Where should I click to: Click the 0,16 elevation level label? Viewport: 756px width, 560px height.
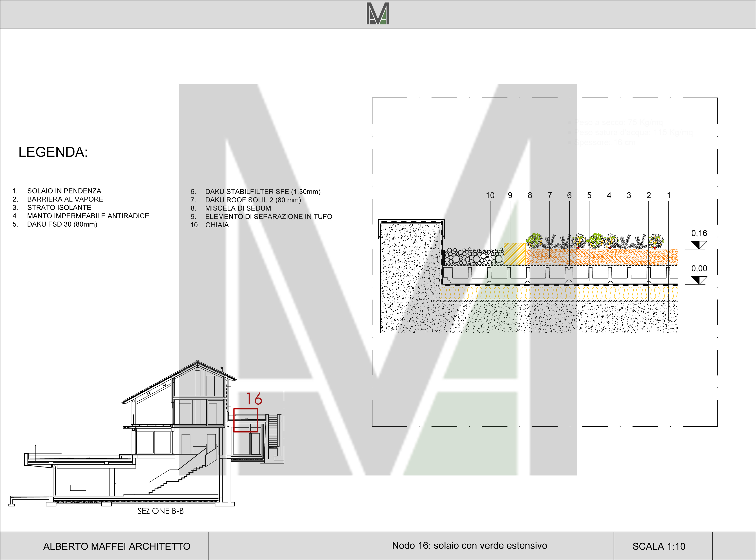tap(699, 233)
